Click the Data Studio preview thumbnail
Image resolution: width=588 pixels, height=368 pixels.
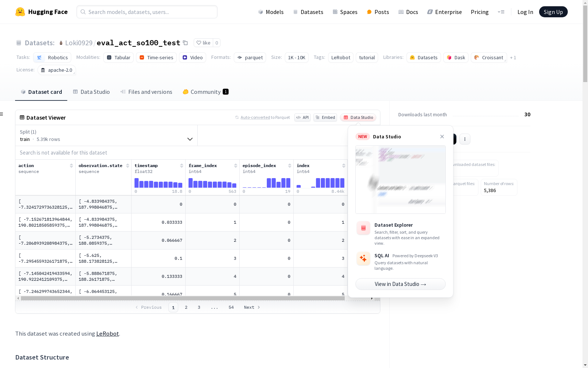tap(401, 180)
